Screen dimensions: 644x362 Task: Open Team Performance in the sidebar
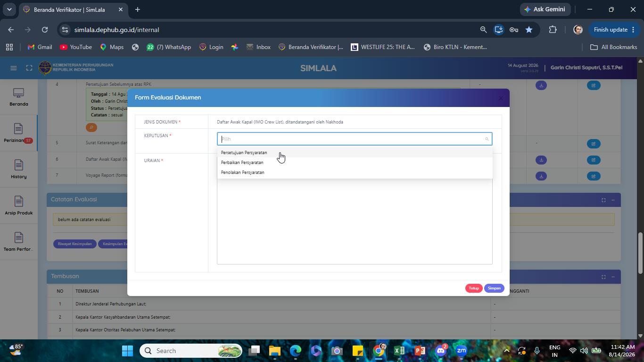19,243
